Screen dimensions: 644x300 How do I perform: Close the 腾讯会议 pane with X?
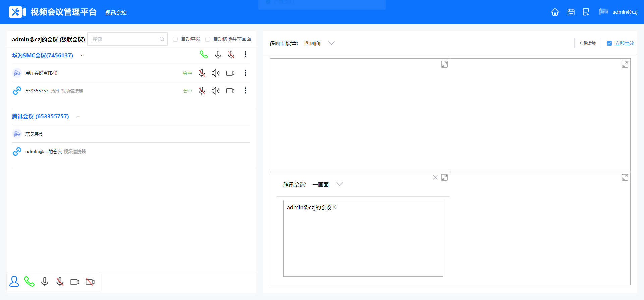coord(435,177)
